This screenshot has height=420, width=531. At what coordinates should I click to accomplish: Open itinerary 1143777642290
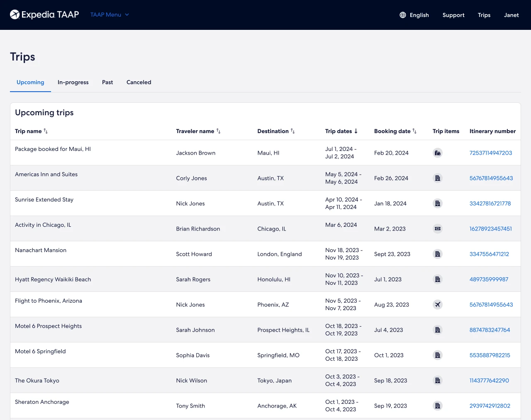tap(489, 381)
